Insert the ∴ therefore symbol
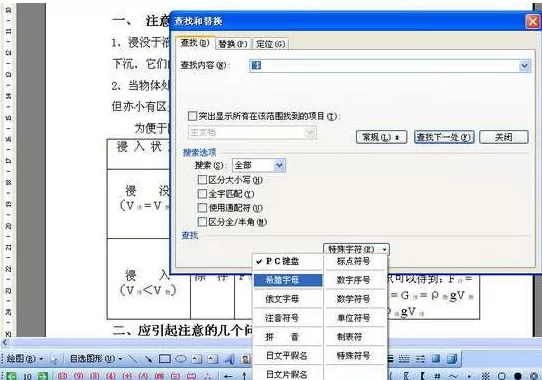 tap(207, 376)
